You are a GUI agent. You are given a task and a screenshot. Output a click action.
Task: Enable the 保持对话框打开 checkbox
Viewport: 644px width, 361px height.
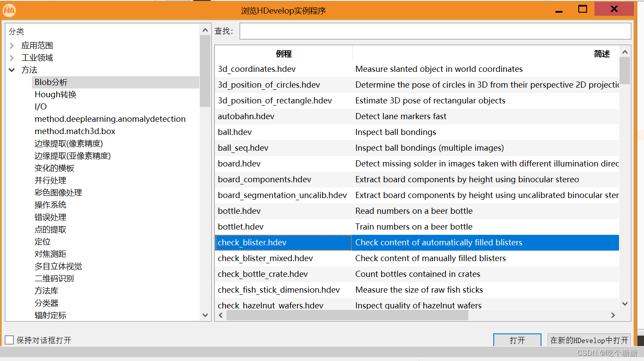pos(9,340)
